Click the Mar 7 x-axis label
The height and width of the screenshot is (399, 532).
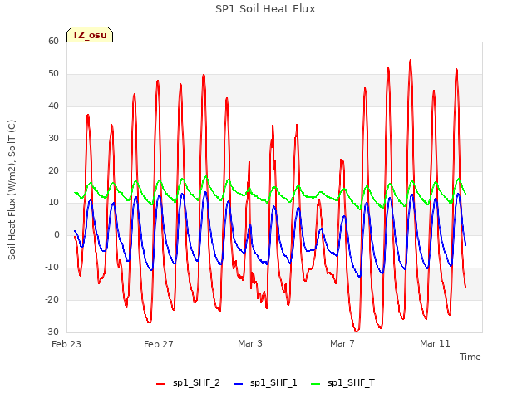[342, 343]
